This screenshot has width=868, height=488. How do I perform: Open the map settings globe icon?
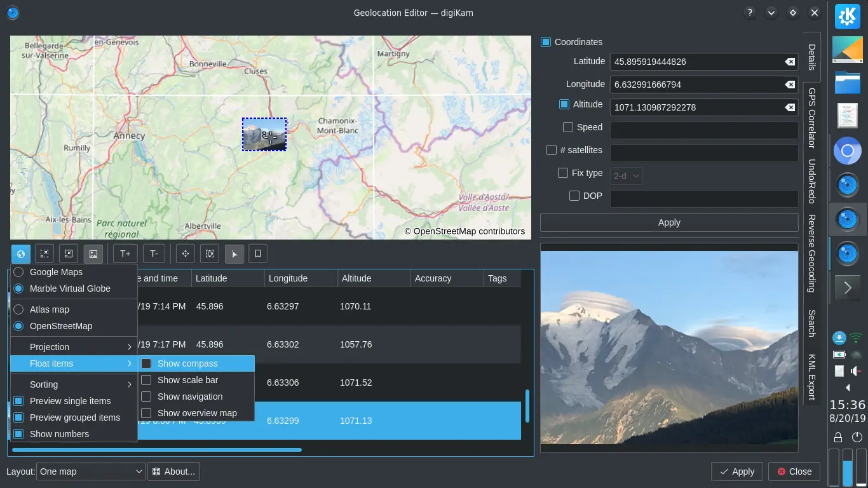pyautogui.click(x=20, y=254)
